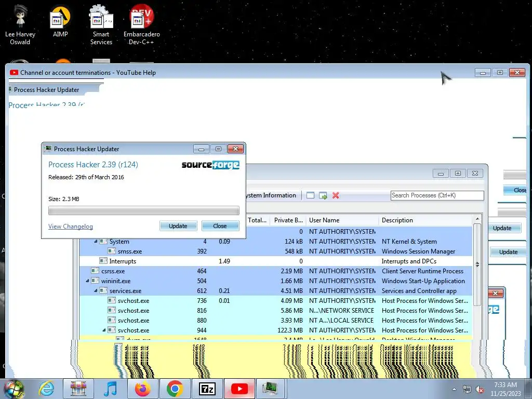The height and width of the screenshot is (399, 532).
Task: Launch Embarcadero Dev-C++ shortcut
Action: [x=141, y=25]
